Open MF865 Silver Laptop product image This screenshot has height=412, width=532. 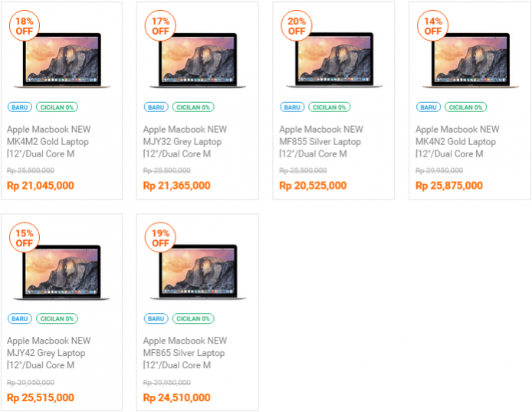tap(198, 272)
